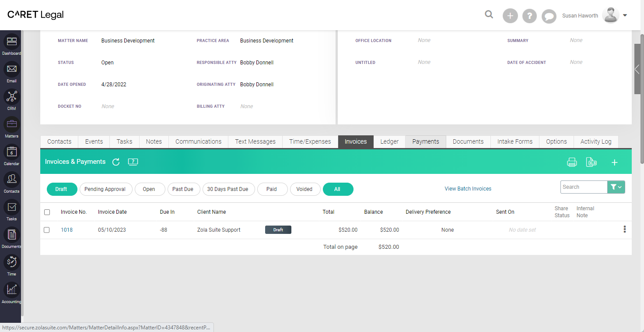Sort by Due In column header
The width and height of the screenshot is (644, 332).
[x=167, y=212]
